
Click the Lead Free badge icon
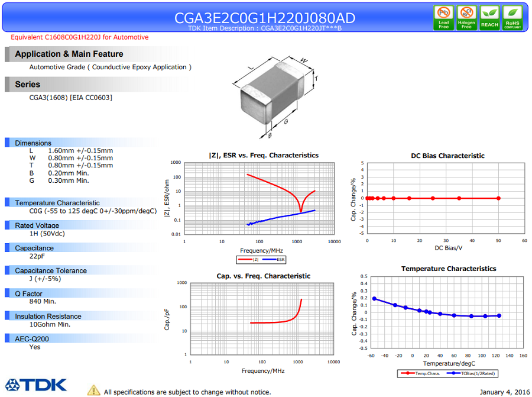(x=443, y=18)
